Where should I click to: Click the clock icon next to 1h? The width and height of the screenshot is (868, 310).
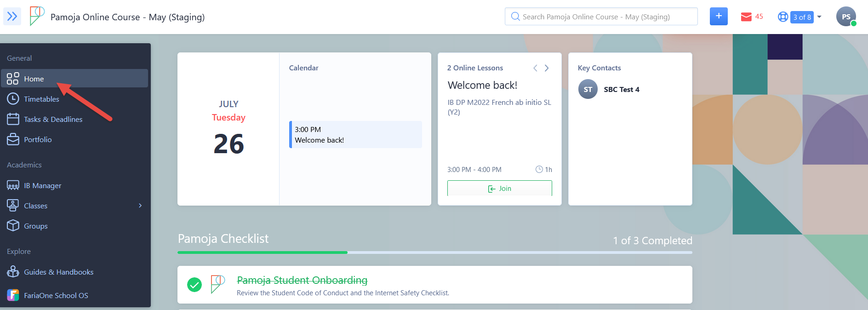pos(539,169)
